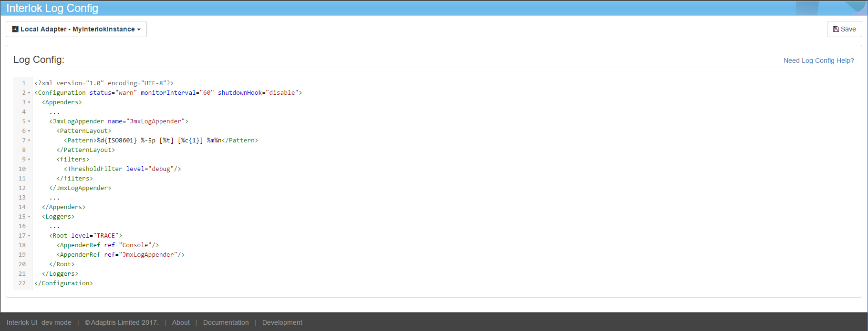This screenshot has width=868, height=331.
Task: Click the AppenderRef ref="JmxLogAppender" line
Action: tap(121, 254)
